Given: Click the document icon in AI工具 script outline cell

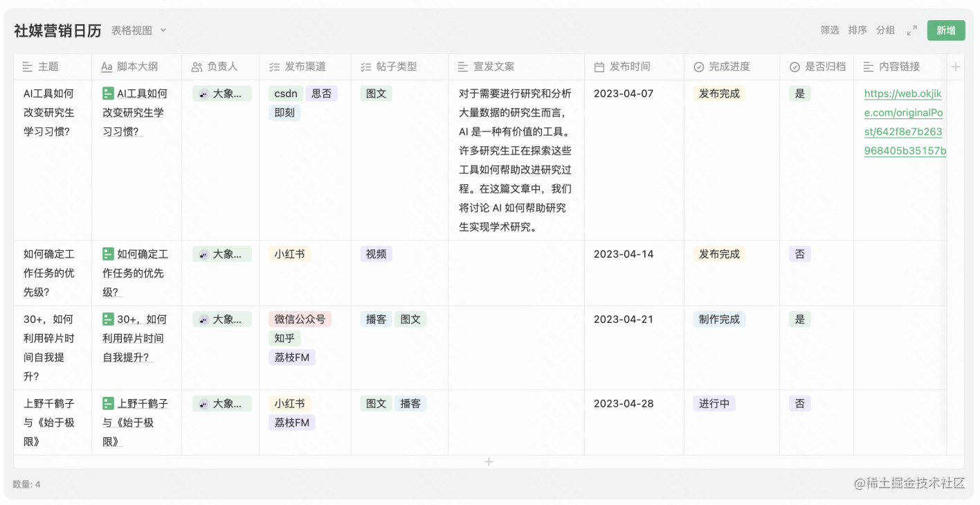Looking at the screenshot, I should click(x=108, y=93).
